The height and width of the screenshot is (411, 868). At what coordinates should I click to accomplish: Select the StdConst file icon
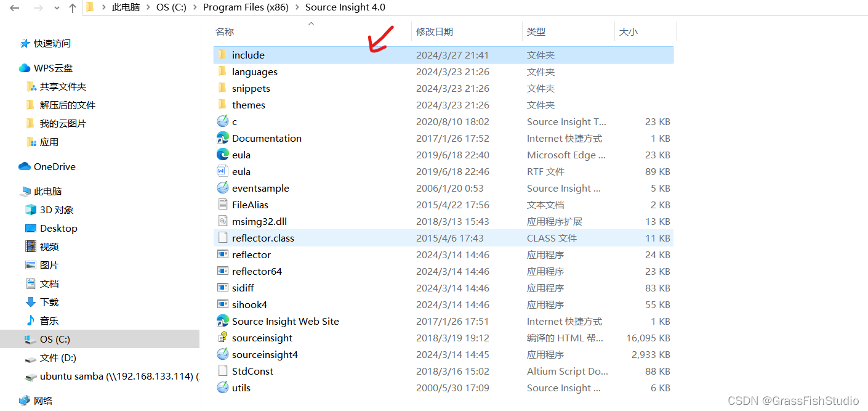pos(222,371)
